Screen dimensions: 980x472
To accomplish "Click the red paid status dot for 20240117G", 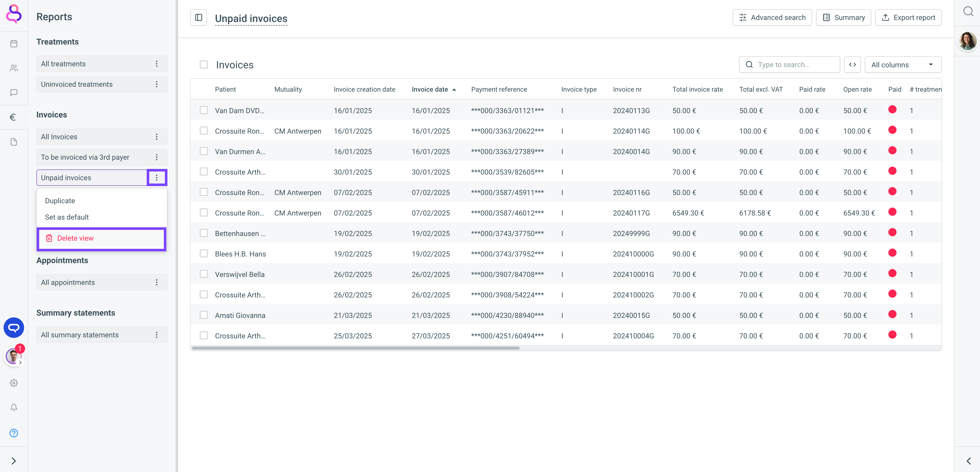I will (892, 212).
